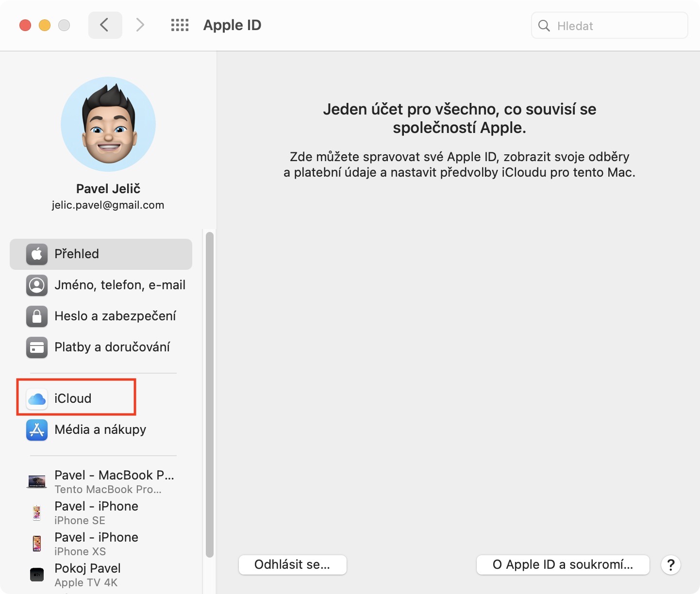Click the Memoji profile picture
This screenshot has height=594, width=700.
tap(108, 124)
